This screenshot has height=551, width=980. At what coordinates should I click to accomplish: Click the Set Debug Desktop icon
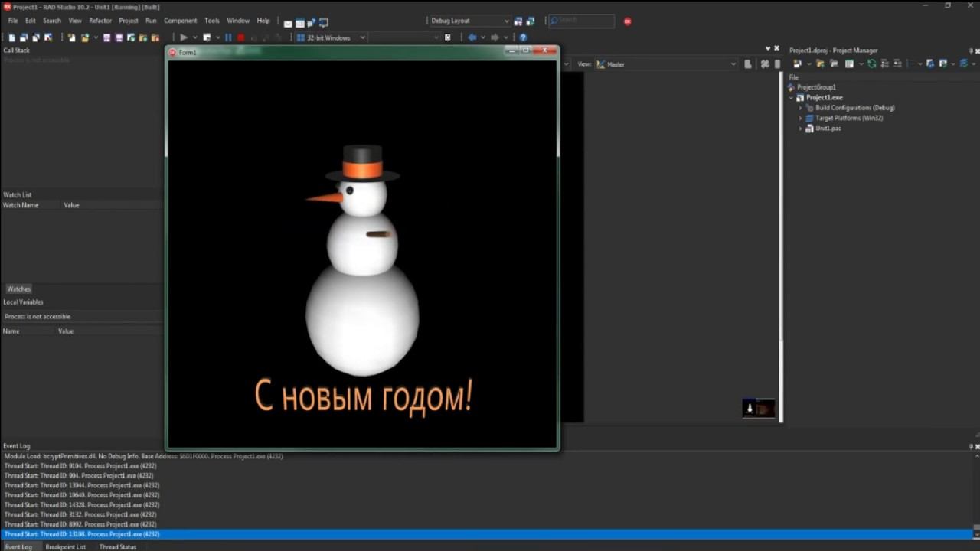pos(530,21)
